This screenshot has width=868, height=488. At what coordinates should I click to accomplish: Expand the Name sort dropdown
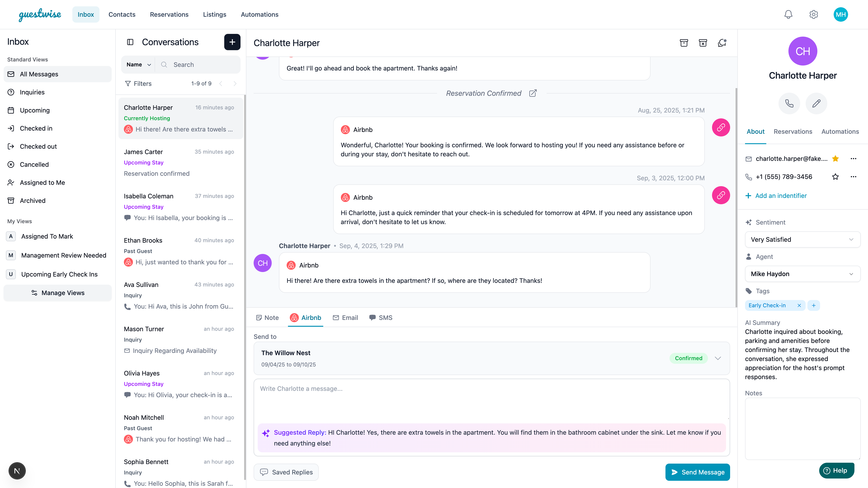139,65
